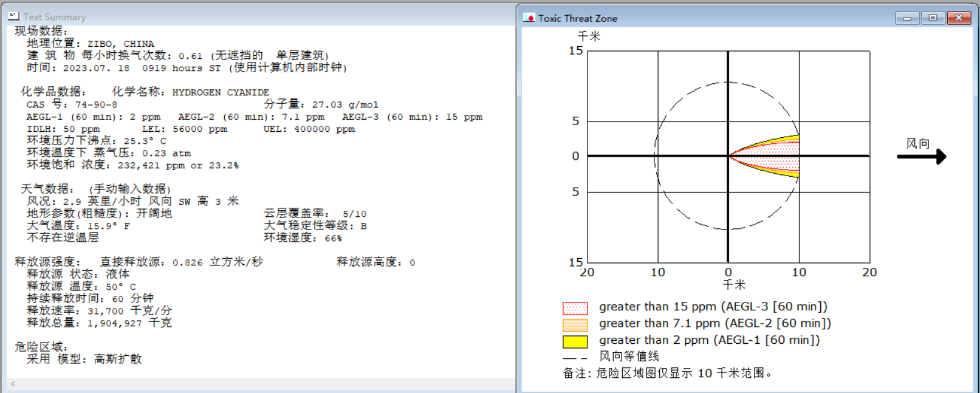
Task: Maximize the Toxic Threat Zone window
Action: tap(933, 18)
